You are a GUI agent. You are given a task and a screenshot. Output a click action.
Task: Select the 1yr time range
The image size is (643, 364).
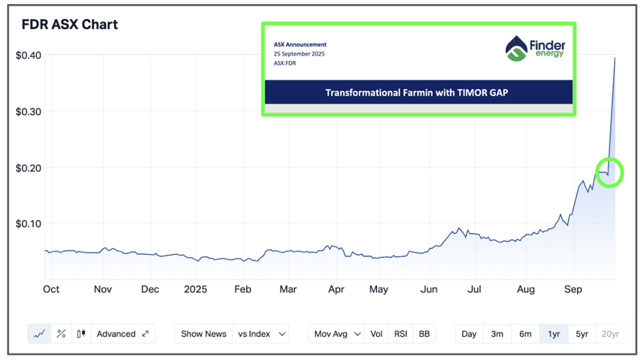(x=553, y=333)
